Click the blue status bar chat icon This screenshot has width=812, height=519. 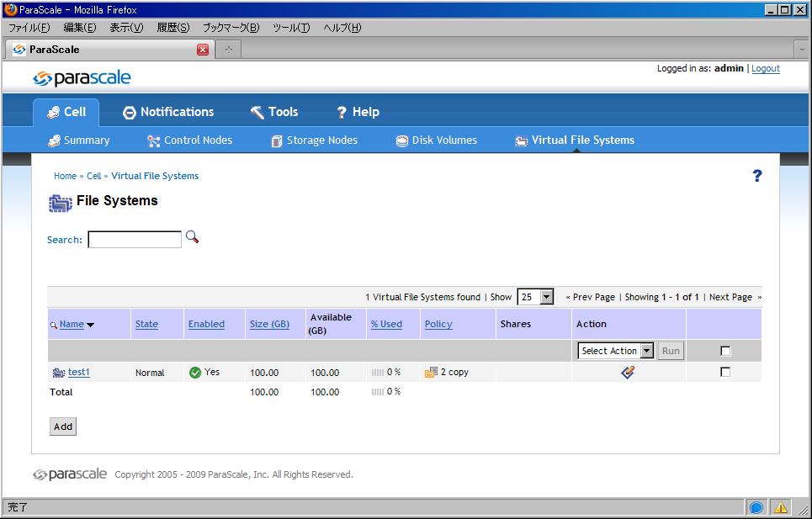coord(756,507)
